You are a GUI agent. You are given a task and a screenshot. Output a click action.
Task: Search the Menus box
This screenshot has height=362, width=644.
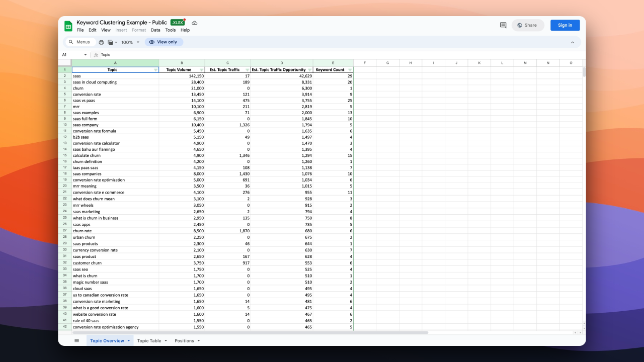click(x=80, y=42)
